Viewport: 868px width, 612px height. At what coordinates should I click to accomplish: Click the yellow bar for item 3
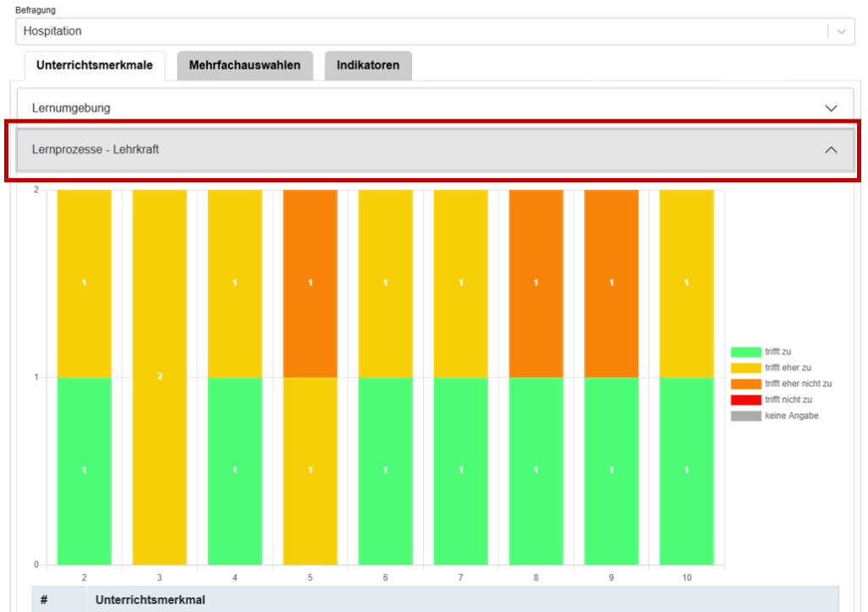pyautogui.click(x=159, y=377)
